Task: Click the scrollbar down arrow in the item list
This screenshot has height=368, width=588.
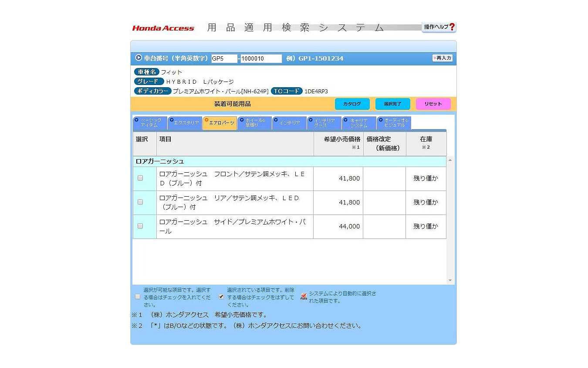Action: 450,280
